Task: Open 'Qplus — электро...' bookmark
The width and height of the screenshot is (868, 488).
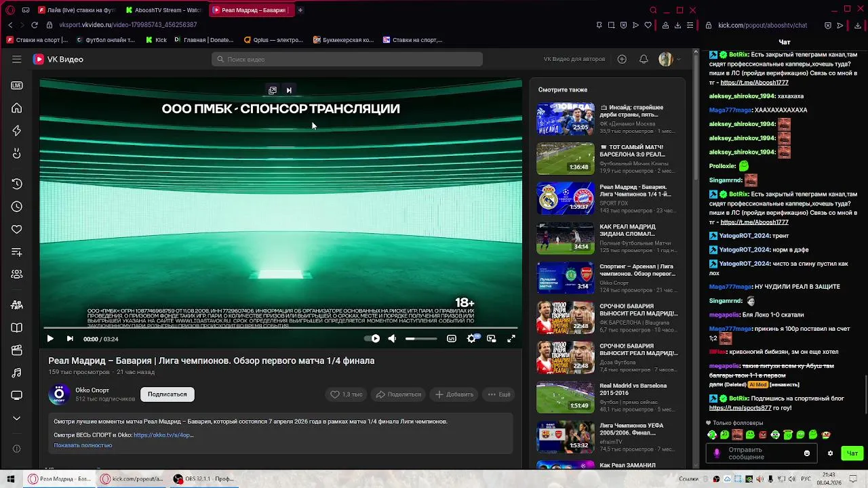Action: [x=273, y=40]
